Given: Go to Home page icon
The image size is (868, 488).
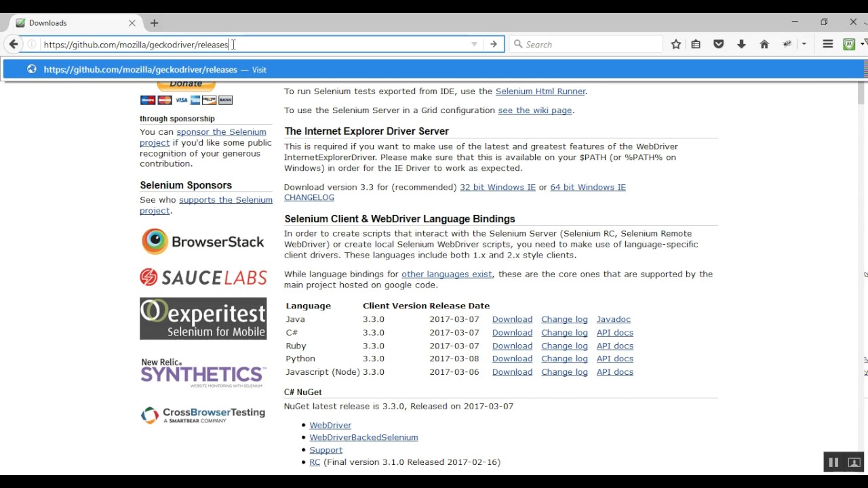Looking at the screenshot, I should click(764, 44).
